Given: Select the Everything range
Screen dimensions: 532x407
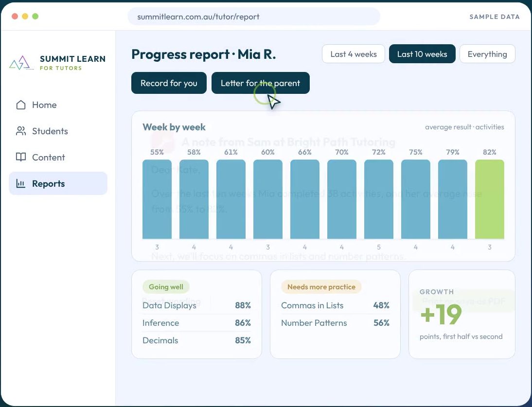Looking at the screenshot, I should coord(487,54).
